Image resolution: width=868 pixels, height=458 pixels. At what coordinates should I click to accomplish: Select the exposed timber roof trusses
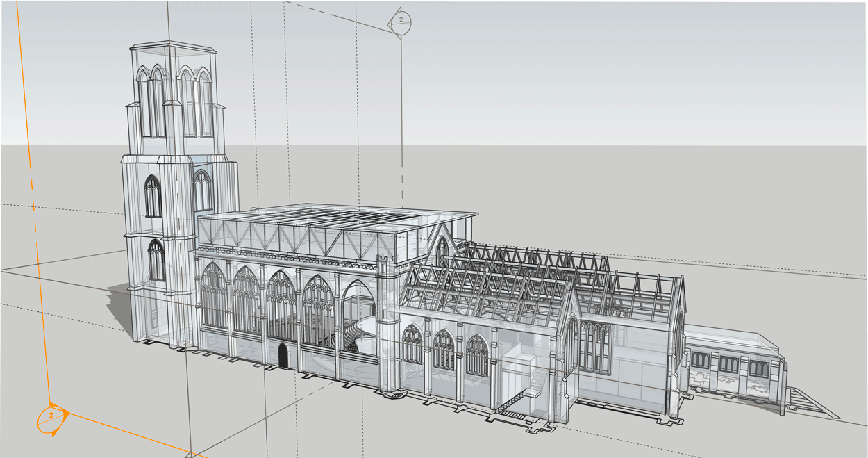(542, 281)
